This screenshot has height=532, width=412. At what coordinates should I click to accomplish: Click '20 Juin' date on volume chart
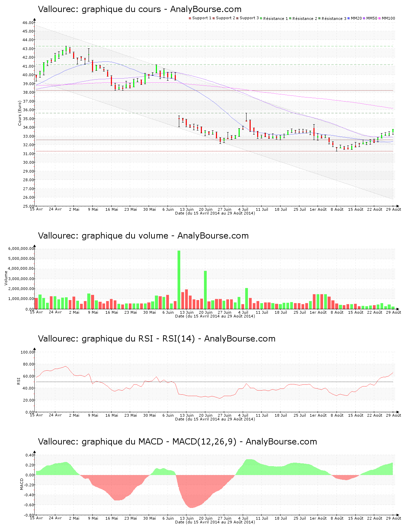tap(206, 312)
